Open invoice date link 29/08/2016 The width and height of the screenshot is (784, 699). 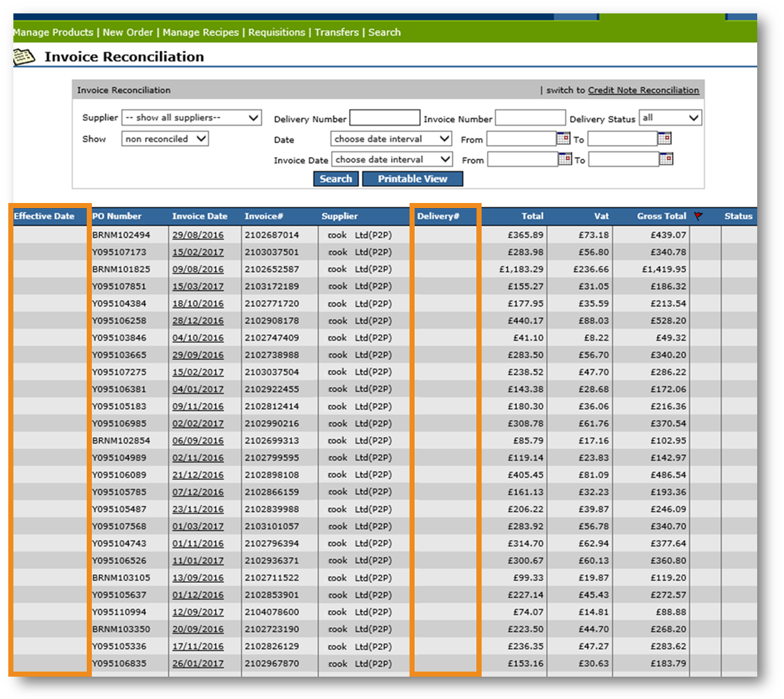coord(198,235)
